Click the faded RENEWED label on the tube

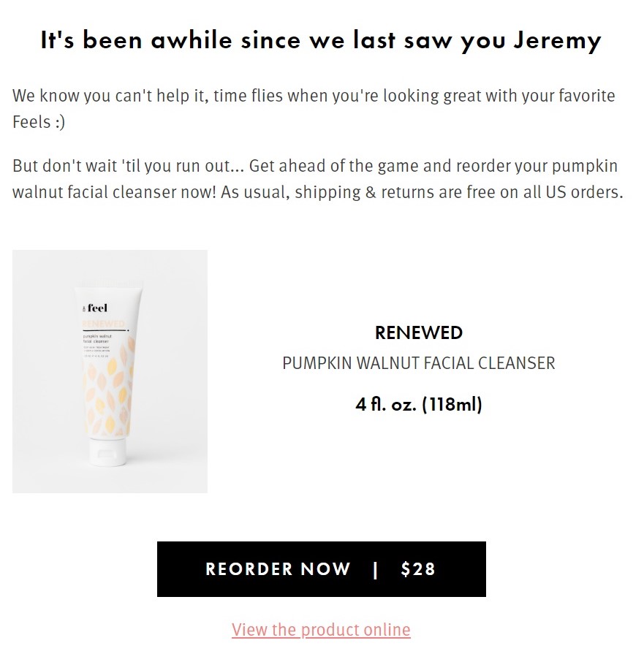104,324
